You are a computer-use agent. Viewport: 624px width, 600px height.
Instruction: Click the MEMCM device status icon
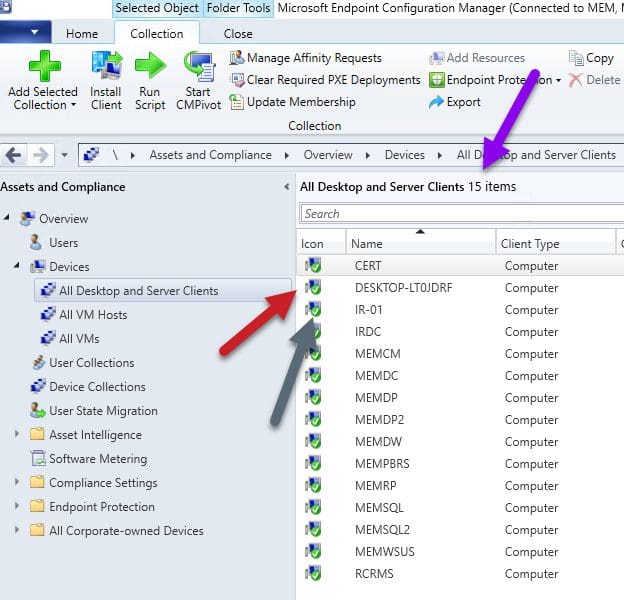click(313, 353)
